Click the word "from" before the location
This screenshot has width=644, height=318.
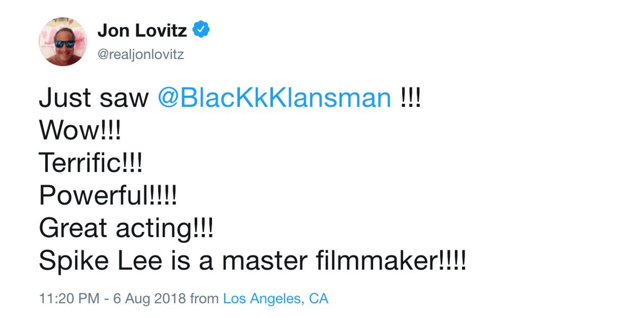coord(204,298)
